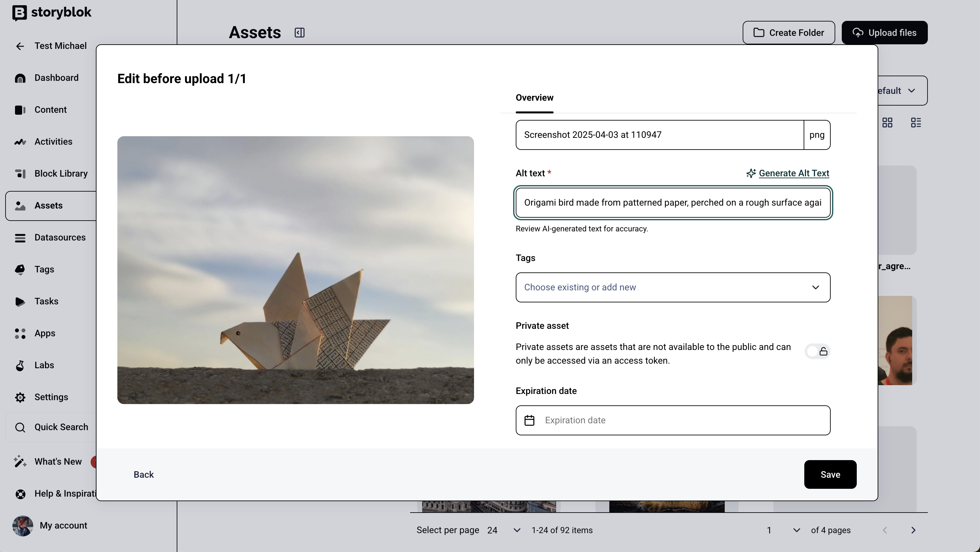The height and width of the screenshot is (552, 980).
Task: Click the origami bird image preview
Action: [295, 270]
